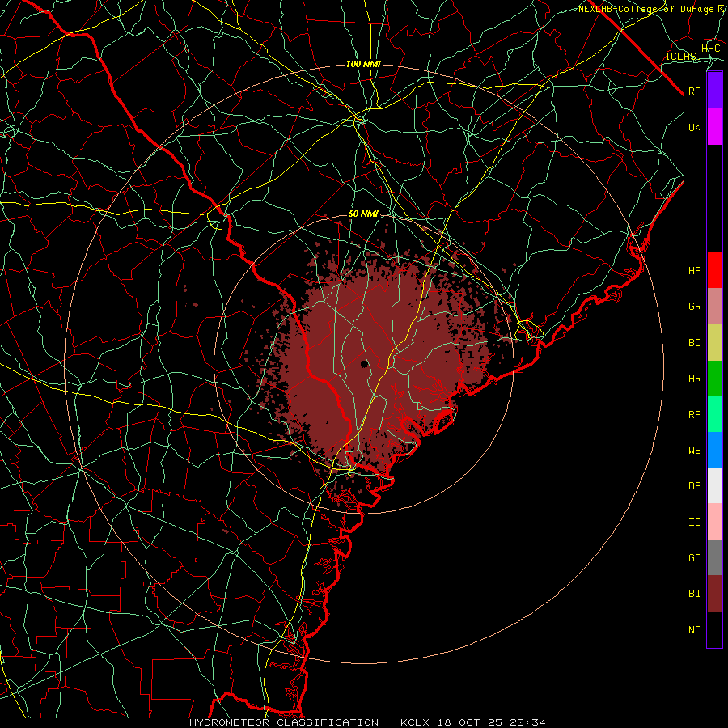Click the DS legend label
Image resolution: width=728 pixels, height=728 pixels.
click(x=695, y=486)
